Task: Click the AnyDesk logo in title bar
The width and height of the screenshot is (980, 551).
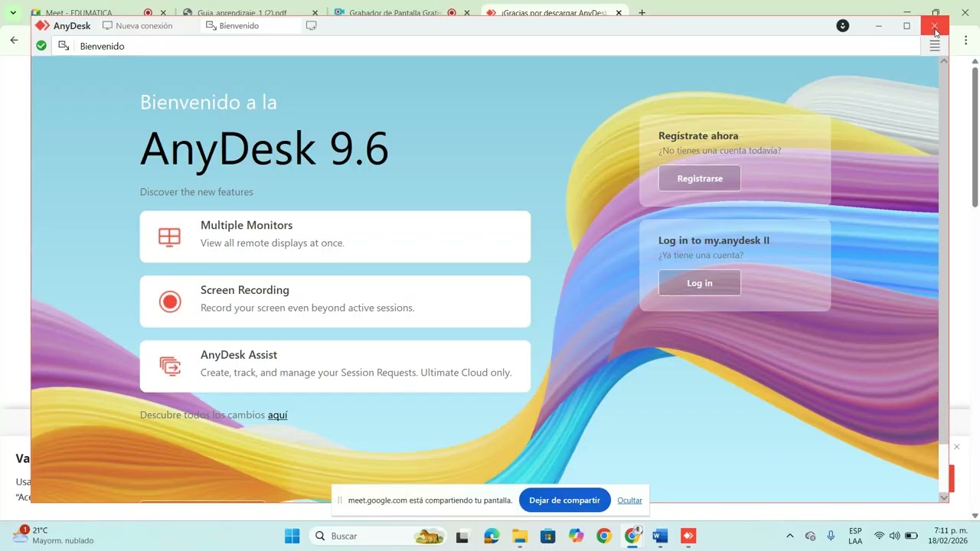Action: click(63, 26)
